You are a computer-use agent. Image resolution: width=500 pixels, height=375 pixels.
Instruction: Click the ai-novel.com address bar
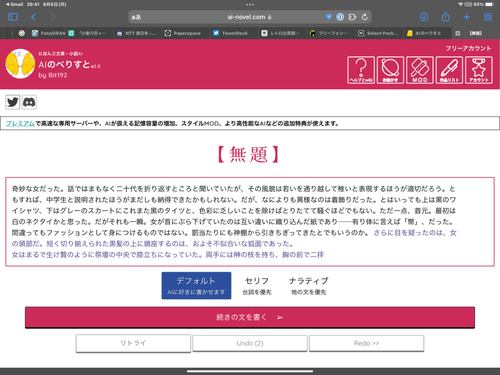(250, 17)
